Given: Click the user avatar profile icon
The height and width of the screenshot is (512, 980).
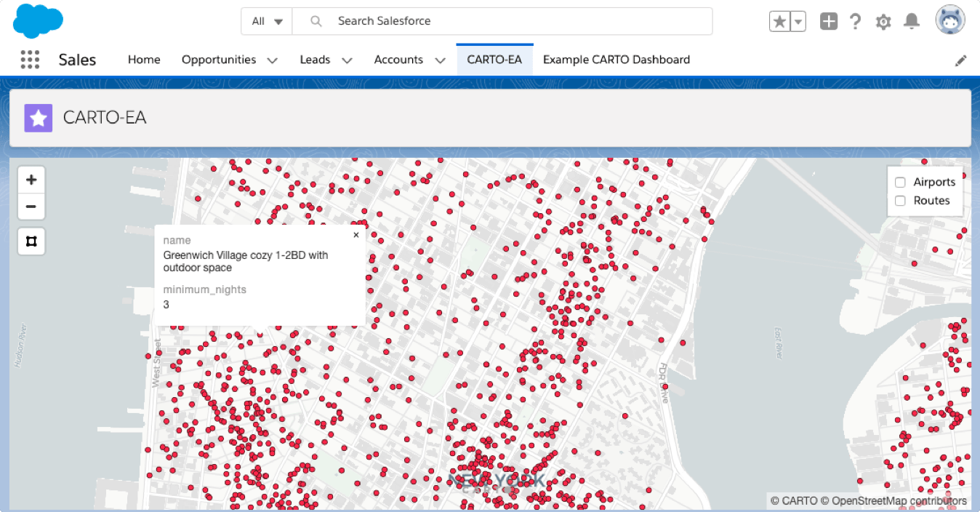Looking at the screenshot, I should 950,21.
